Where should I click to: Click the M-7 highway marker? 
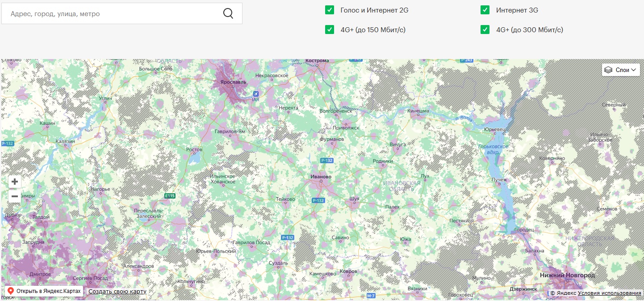(x=371, y=296)
